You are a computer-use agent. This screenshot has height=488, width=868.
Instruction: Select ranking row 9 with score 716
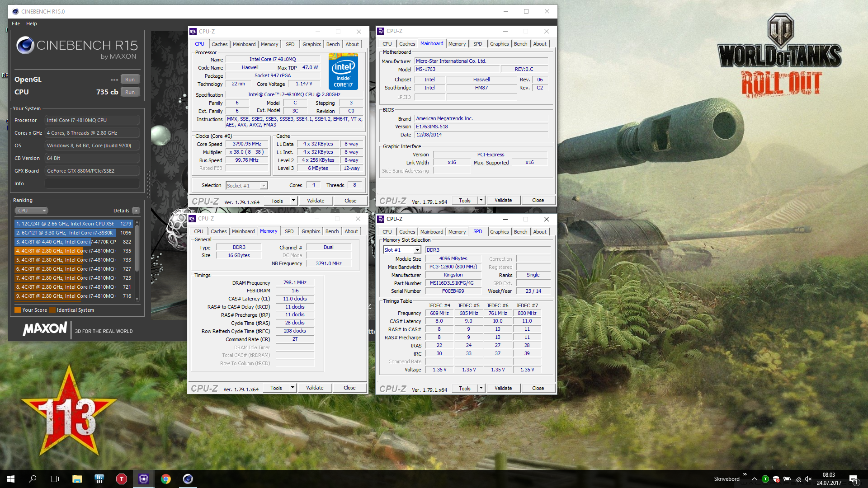pyautogui.click(x=74, y=296)
